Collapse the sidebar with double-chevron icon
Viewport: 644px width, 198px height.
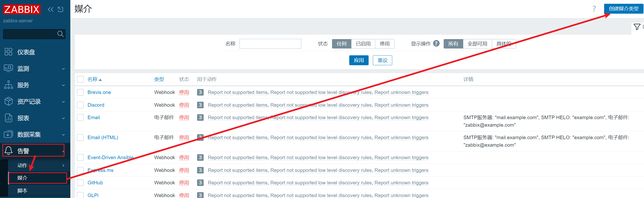[51, 9]
